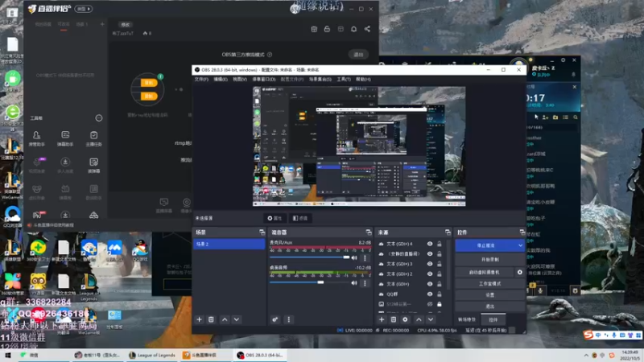The width and height of the screenshot is (644, 362).
Task: Click 开始录制 button in OBS controls
Action: [x=490, y=259]
